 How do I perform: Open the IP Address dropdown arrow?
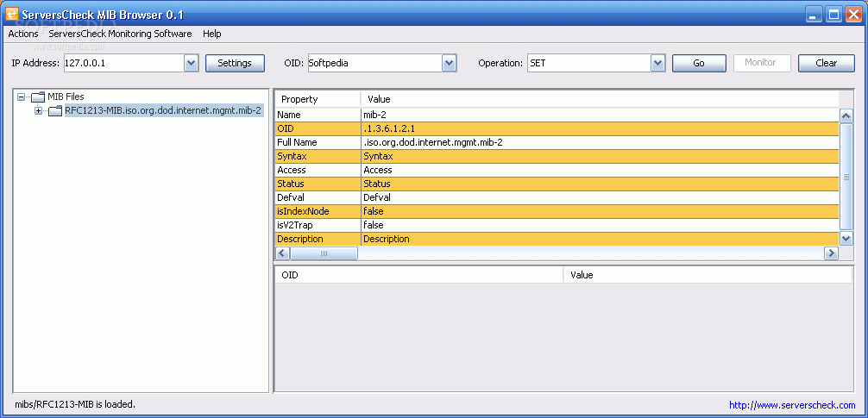(191, 63)
